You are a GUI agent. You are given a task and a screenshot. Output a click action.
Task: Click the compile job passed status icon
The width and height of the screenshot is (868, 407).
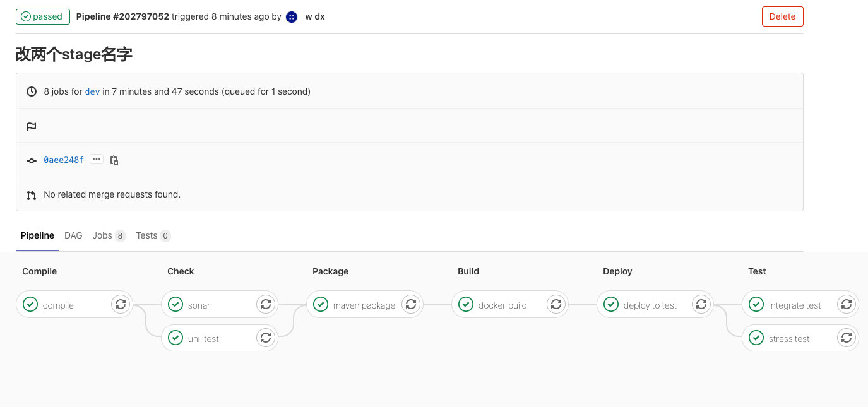(x=30, y=304)
